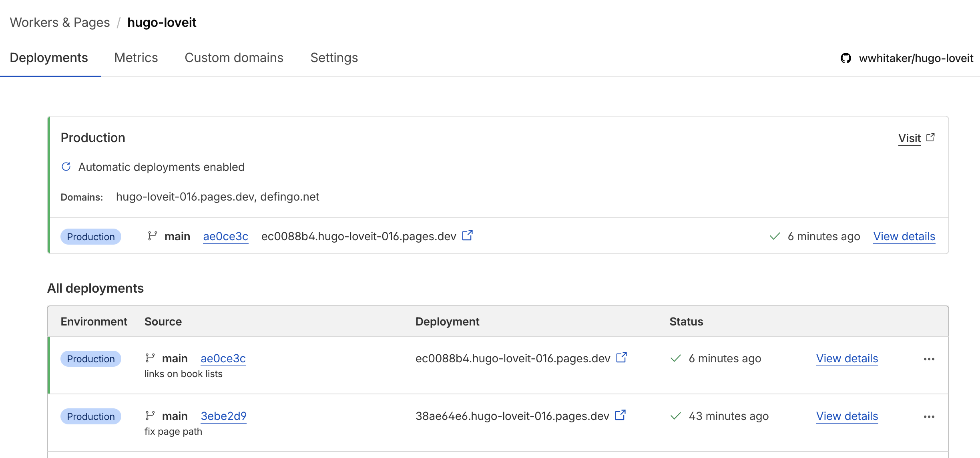Click Status column header
The image size is (980, 458).
tap(687, 321)
